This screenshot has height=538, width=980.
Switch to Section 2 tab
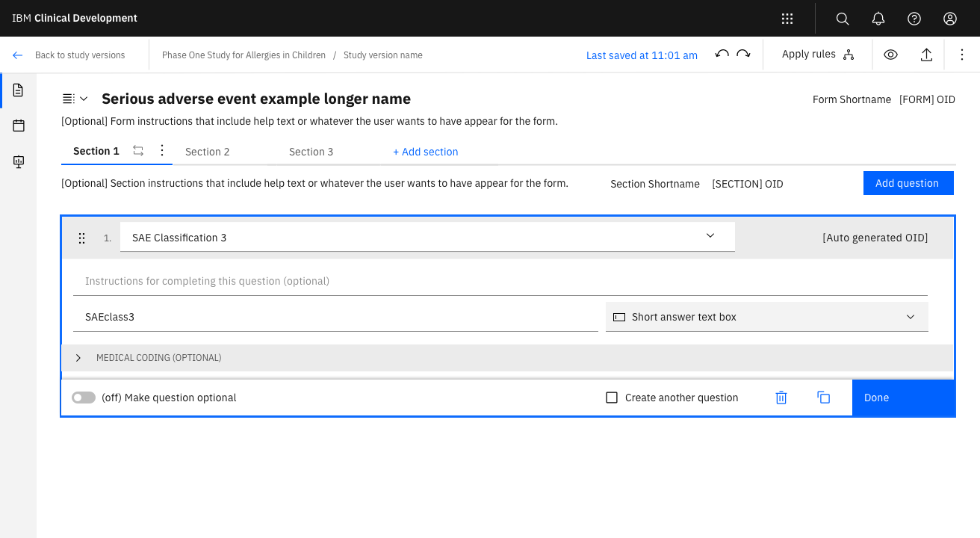[x=208, y=152]
